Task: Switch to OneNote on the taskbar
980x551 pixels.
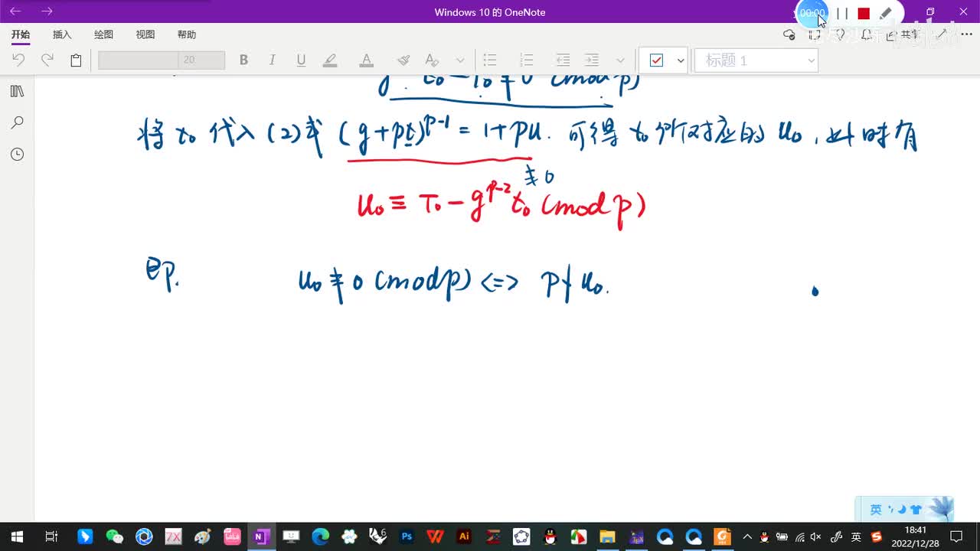Action: pyautogui.click(x=261, y=536)
